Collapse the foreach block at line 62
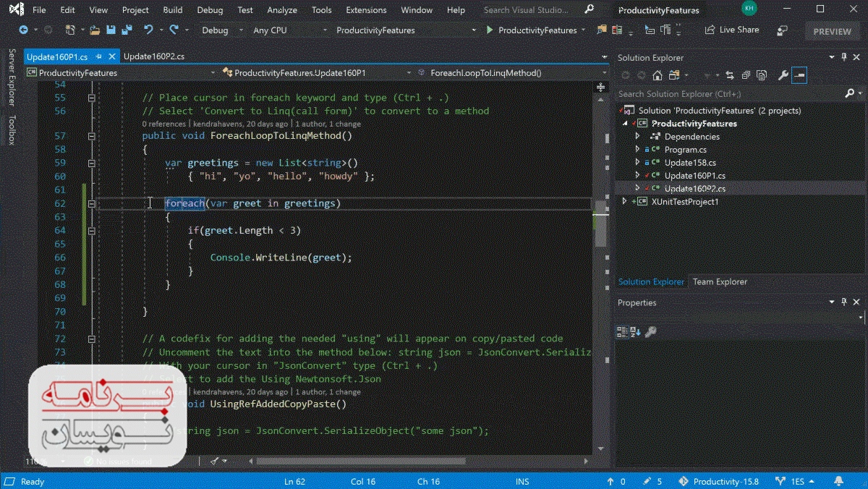 (92, 204)
